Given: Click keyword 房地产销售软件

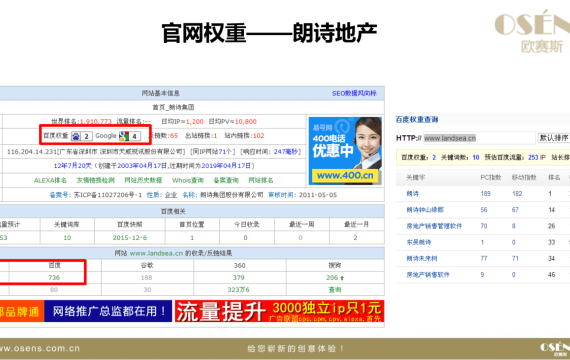Looking at the screenshot, I should point(428,275).
